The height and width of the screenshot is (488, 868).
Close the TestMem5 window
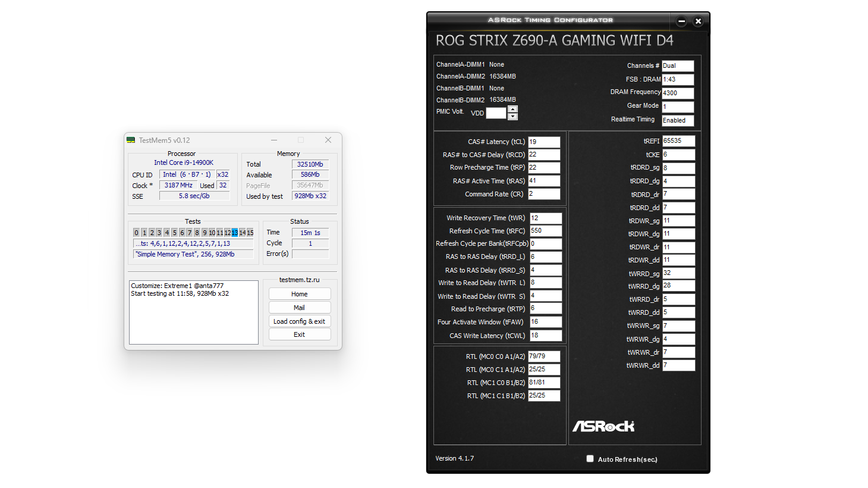click(328, 140)
